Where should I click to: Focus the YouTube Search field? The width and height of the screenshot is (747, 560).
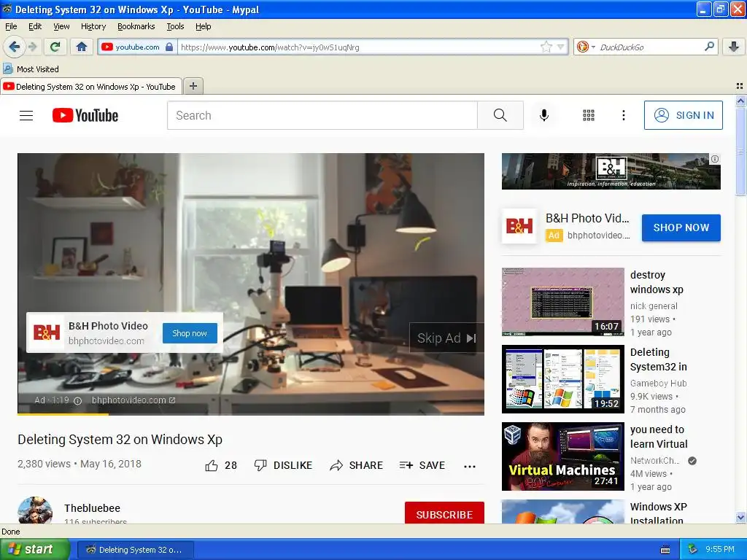[322, 115]
